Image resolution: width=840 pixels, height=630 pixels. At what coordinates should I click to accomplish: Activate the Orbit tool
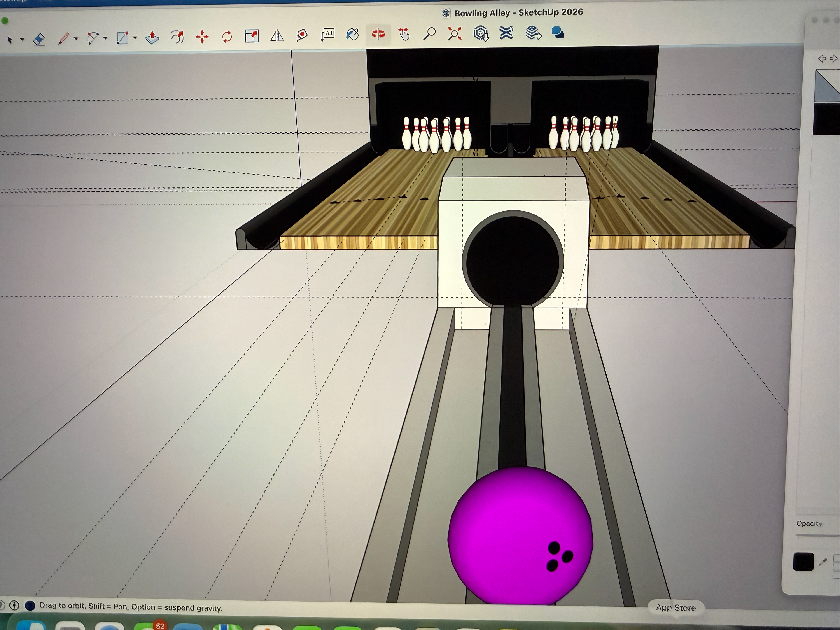[378, 34]
